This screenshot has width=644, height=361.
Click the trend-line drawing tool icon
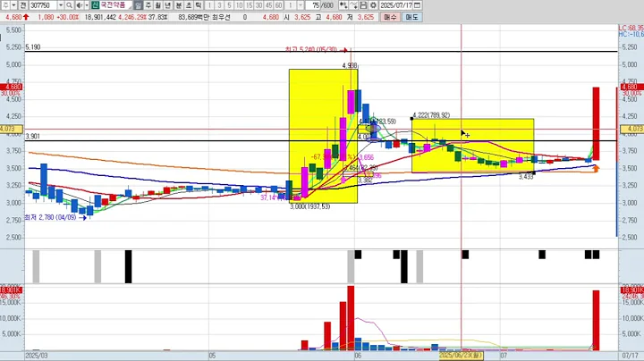[x=353, y=5]
